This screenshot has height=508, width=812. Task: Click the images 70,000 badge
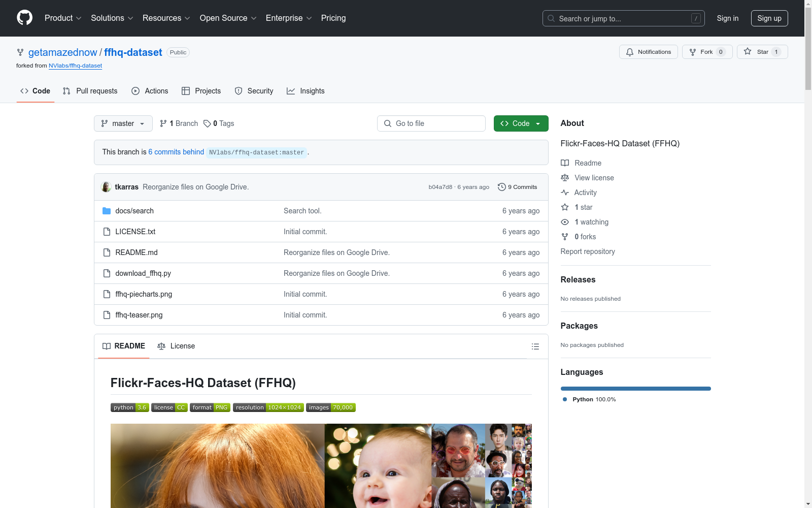[x=331, y=407]
